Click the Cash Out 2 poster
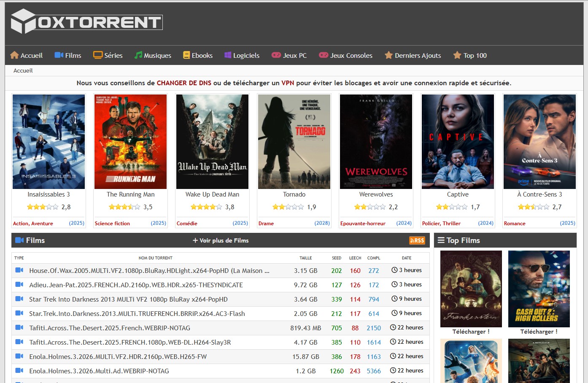This screenshot has height=383, width=588. point(539,289)
